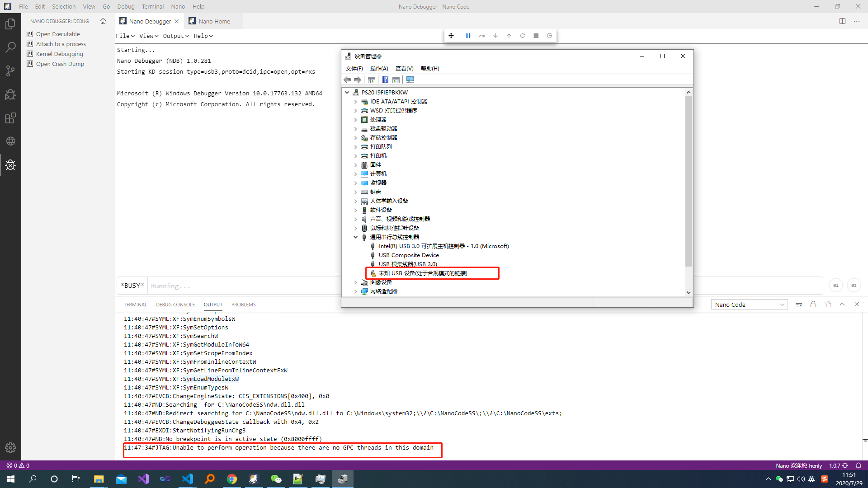Click the disconnect icon in debug toolbar
Screen dimensions: 868x488
pyautogui.click(x=550, y=36)
